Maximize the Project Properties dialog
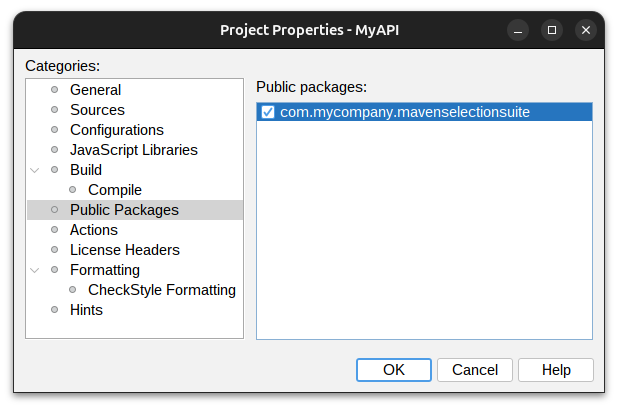 point(551,30)
